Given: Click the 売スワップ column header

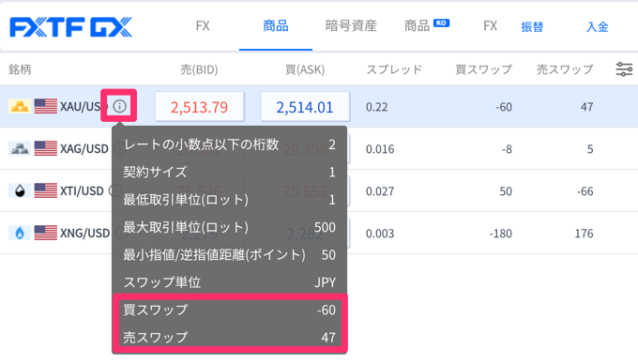Looking at the screenshot, I should tap(565, 69).
